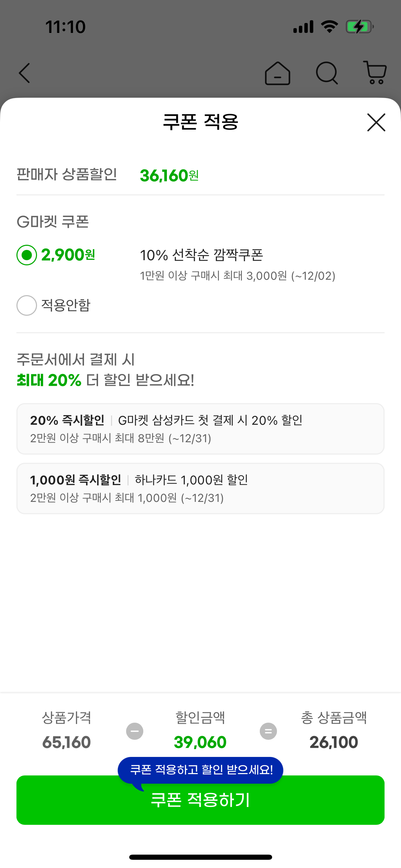Select the 적용안함 radio option

point(27,305)
